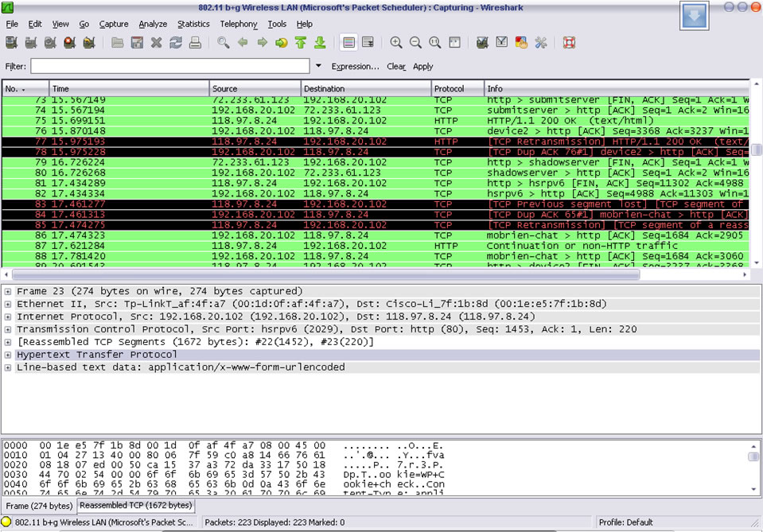Screen dimensions: 763x532
Task: Expand Transmission Control Protocol node
Action: point(8,329)
